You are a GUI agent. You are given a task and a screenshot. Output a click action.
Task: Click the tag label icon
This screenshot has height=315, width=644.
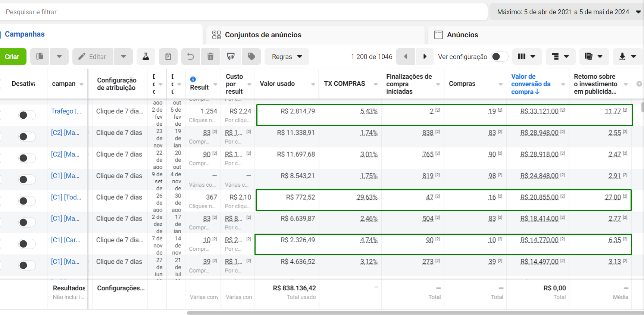tap(251, 56)
